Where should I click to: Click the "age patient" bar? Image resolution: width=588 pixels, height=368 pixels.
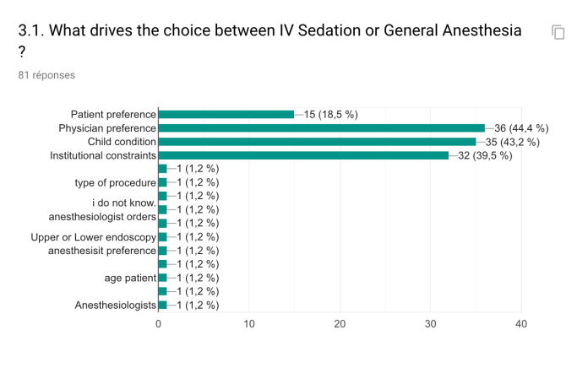pos(162,278)
